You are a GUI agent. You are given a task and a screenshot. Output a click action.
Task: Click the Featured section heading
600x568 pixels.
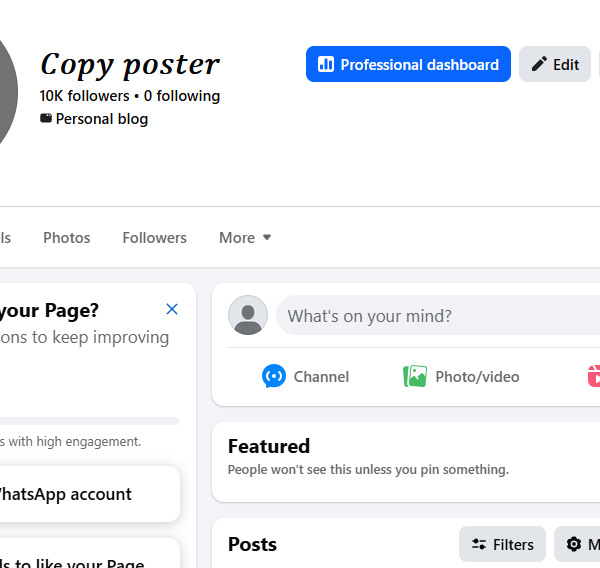[x=269, y=446]
